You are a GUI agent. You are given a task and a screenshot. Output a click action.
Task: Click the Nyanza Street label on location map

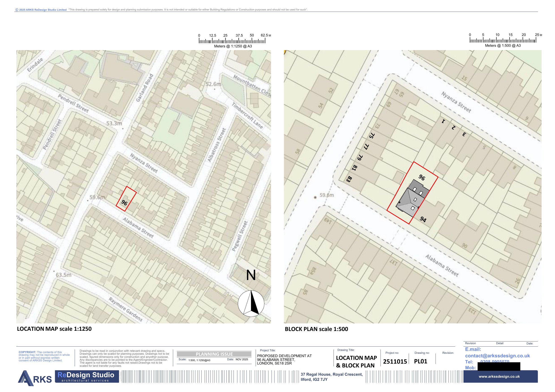144,163
